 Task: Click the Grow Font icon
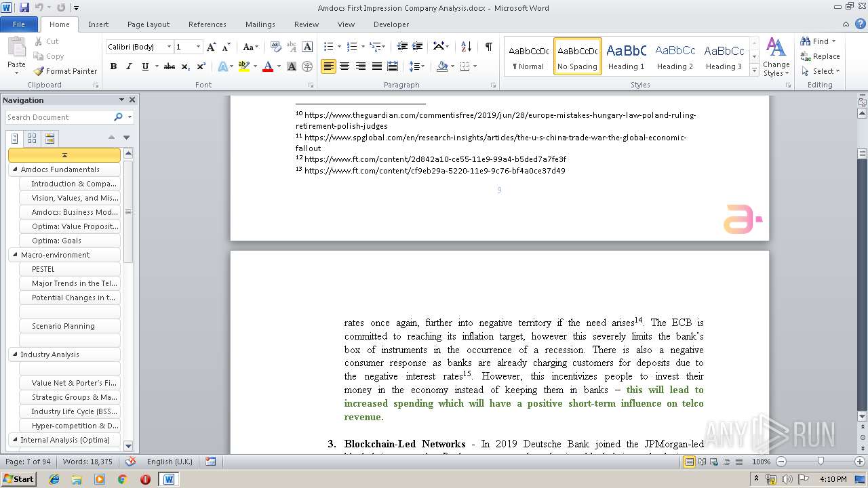click(x=212, y=47)
